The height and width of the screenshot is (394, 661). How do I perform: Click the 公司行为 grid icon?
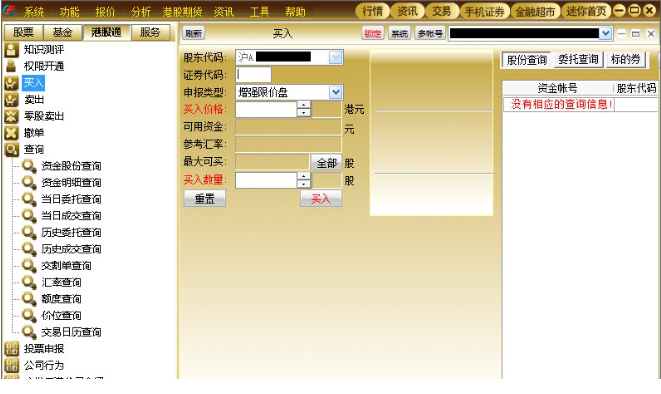(11, 365)
